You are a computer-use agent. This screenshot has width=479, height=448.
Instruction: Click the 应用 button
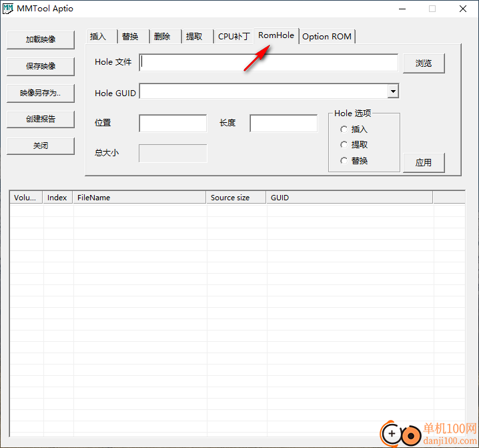pos(424,163)
